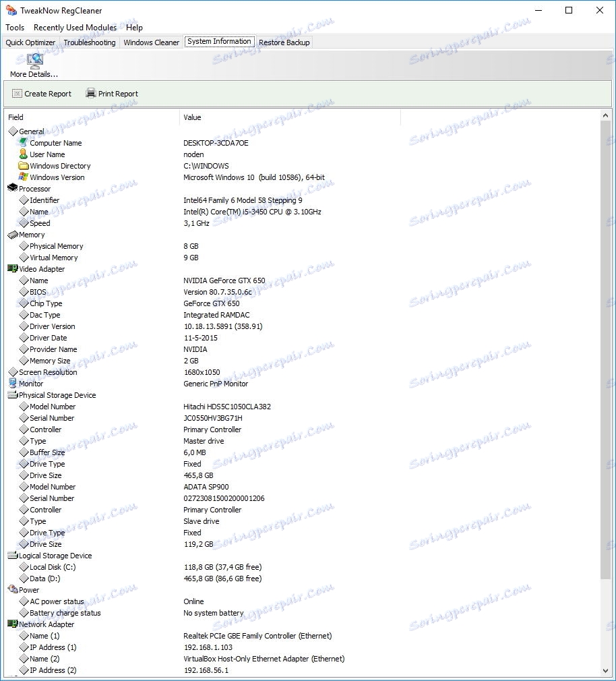The image size is (616, 681).
Task: Click the Windows Directory folder icon
Action: click(x=24, y=165)
